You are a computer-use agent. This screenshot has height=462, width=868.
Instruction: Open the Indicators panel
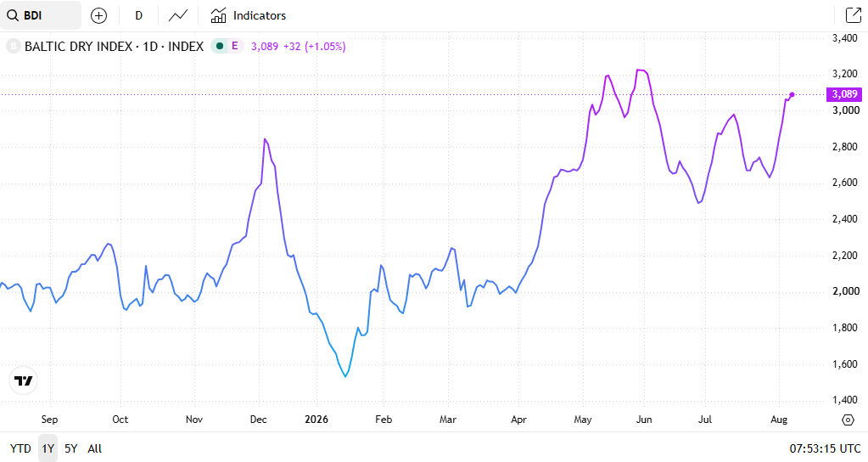click(x=249, y=15)
